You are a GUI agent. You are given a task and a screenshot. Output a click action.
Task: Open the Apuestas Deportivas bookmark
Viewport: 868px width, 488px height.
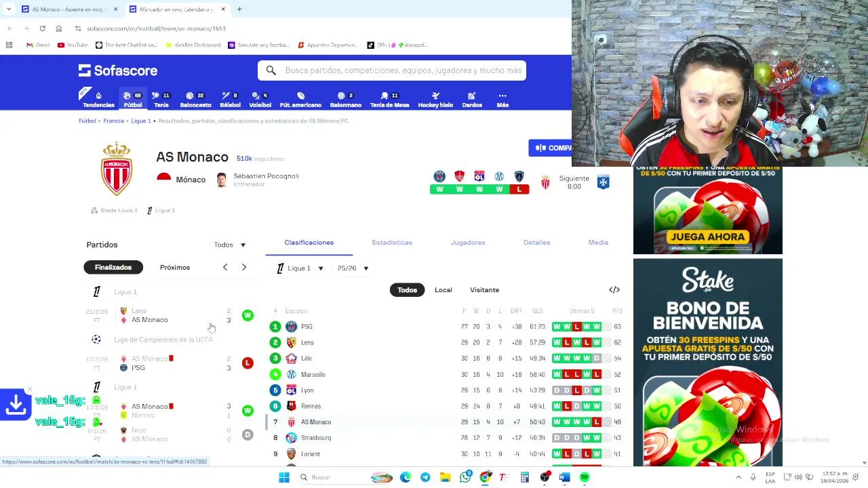pos(328,45)
